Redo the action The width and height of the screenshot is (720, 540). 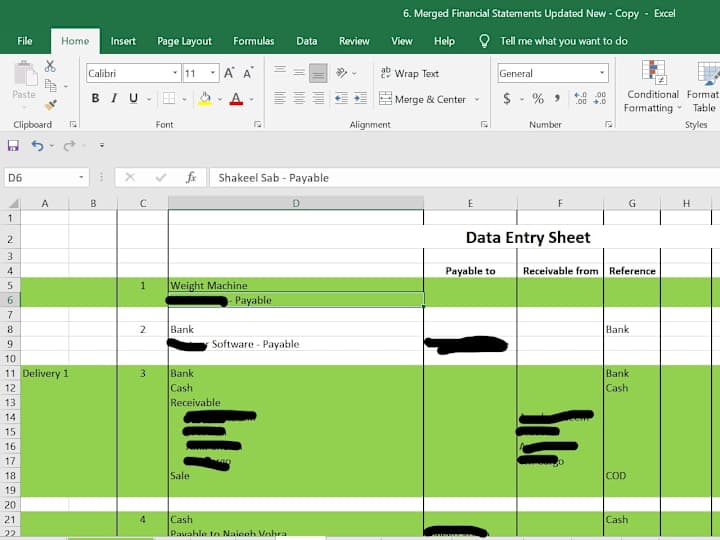(69, 146)
